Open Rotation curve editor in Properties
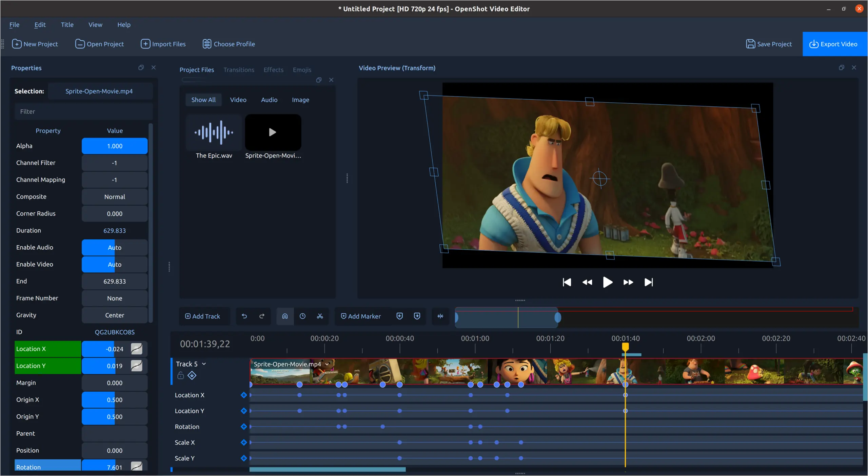Screen dimensions: 868x476 [137, 466]
